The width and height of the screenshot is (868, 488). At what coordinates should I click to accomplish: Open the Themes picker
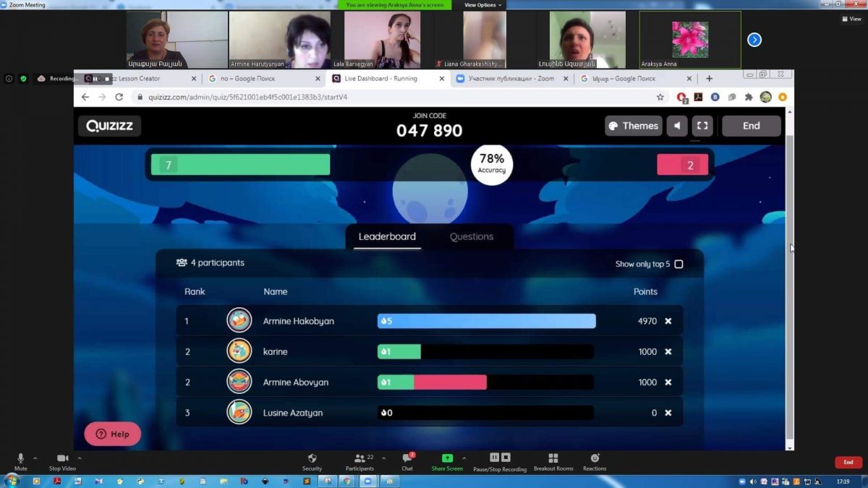tap(633, 126)
